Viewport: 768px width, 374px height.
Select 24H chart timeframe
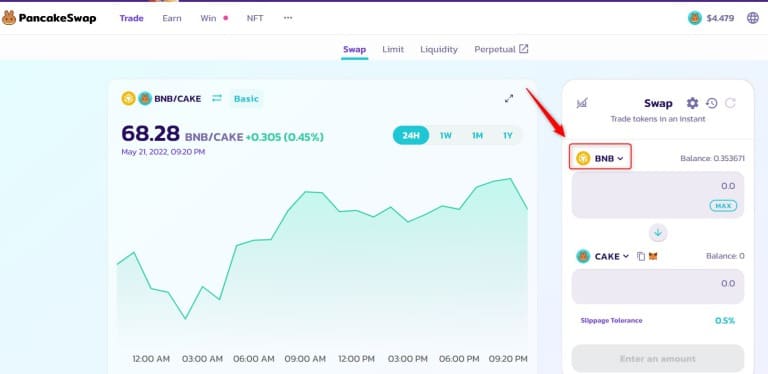click(411, 136)
